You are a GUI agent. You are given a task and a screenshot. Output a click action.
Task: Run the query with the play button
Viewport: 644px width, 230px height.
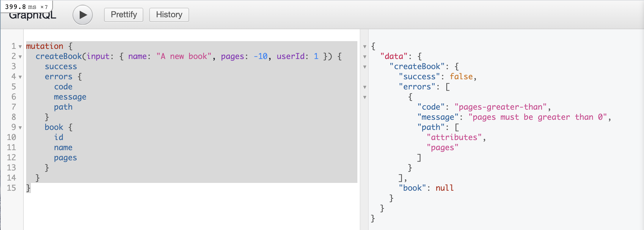(x=83, y=15)
